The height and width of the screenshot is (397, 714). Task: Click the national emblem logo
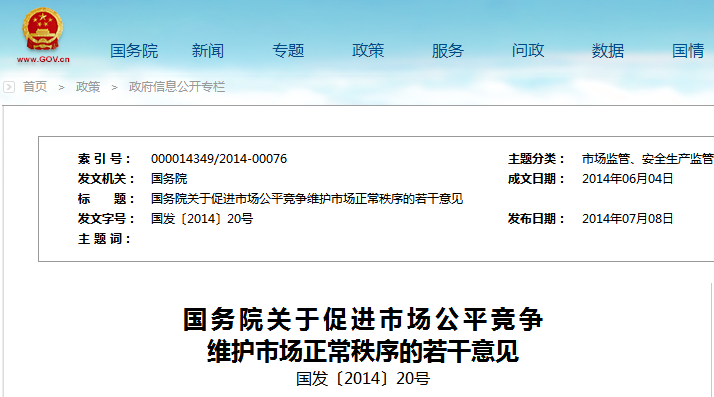tap(43, 30)
